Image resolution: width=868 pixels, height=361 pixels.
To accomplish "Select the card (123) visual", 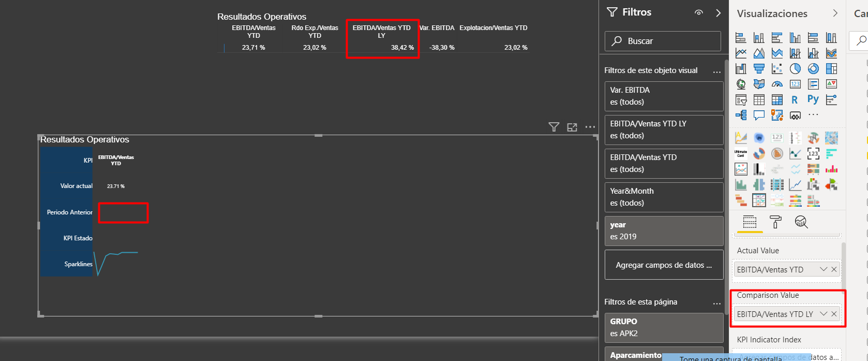I will click(795, 84).
